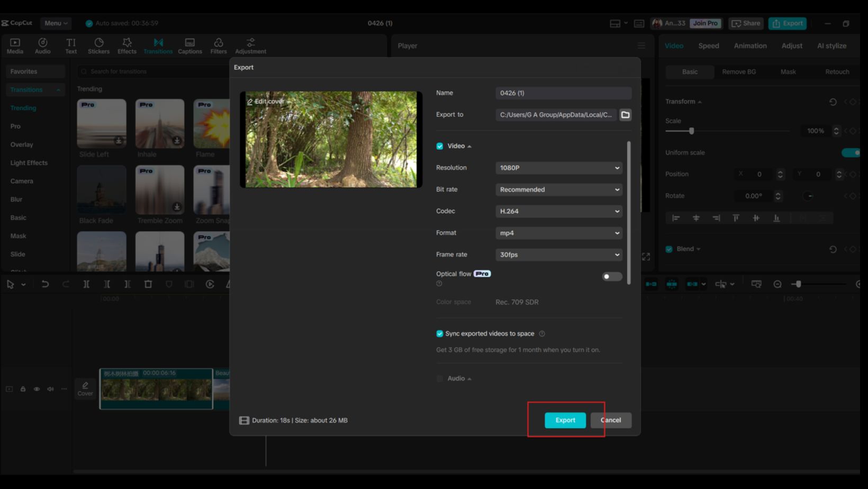Click the Export button in dialog
This screenshot has height=489, width=868.
click(x=565, y=420)
